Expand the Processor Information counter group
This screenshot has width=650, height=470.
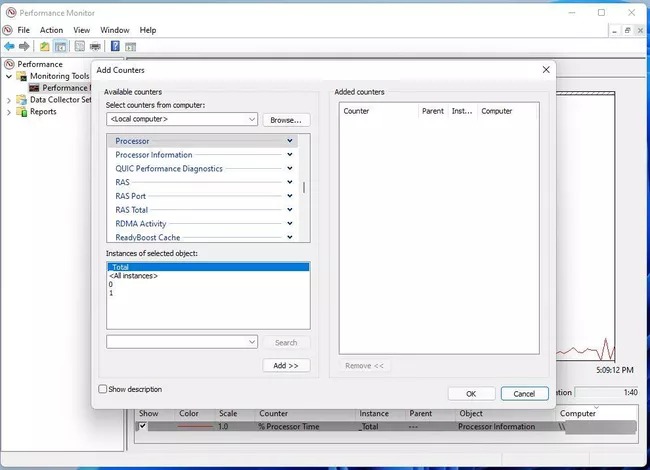click(x=290, y=155)
